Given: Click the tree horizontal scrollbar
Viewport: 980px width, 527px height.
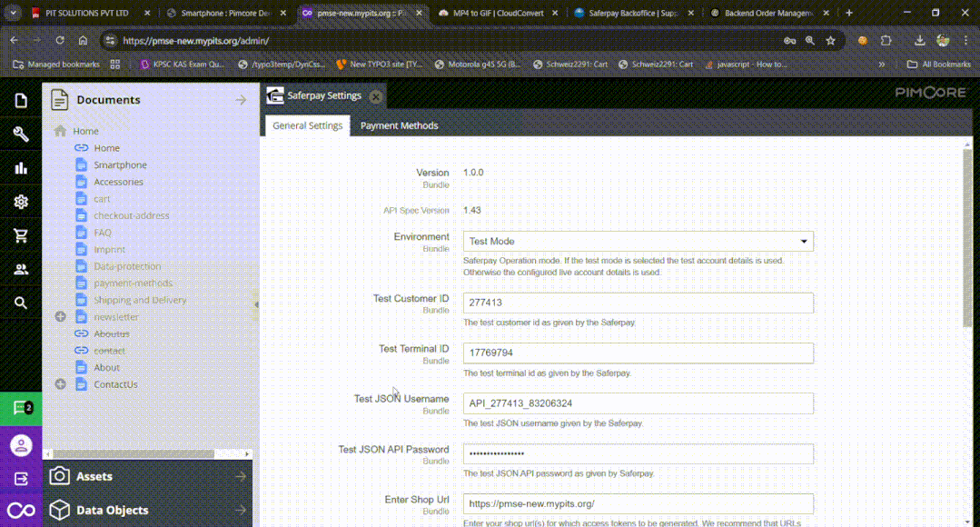Looking at the screenshot, I should point(134,454).
